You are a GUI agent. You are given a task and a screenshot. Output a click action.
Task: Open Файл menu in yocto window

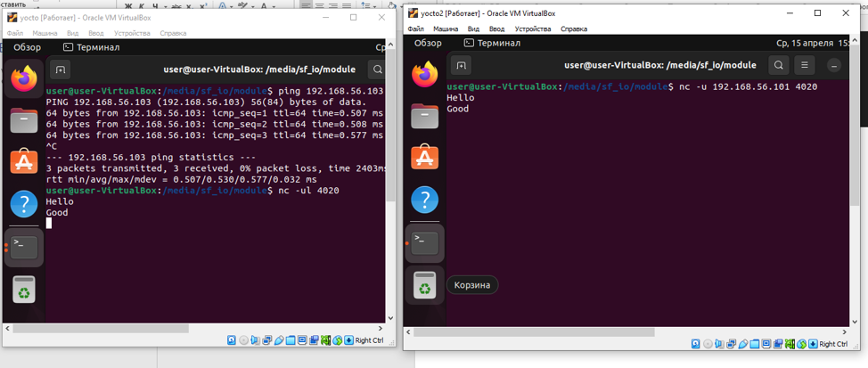coord(15,33)
